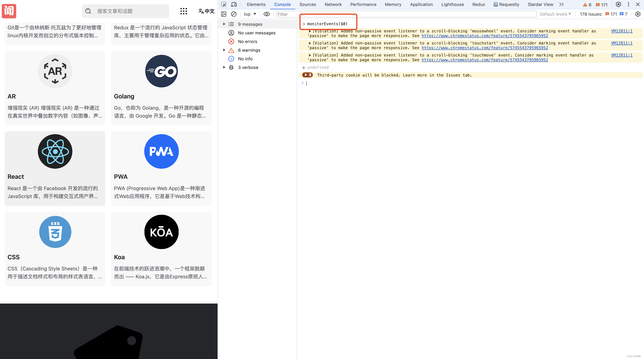Screen dimensions: 644x359
Task: Click the 6 warnings counter icon
Action: 587,5
